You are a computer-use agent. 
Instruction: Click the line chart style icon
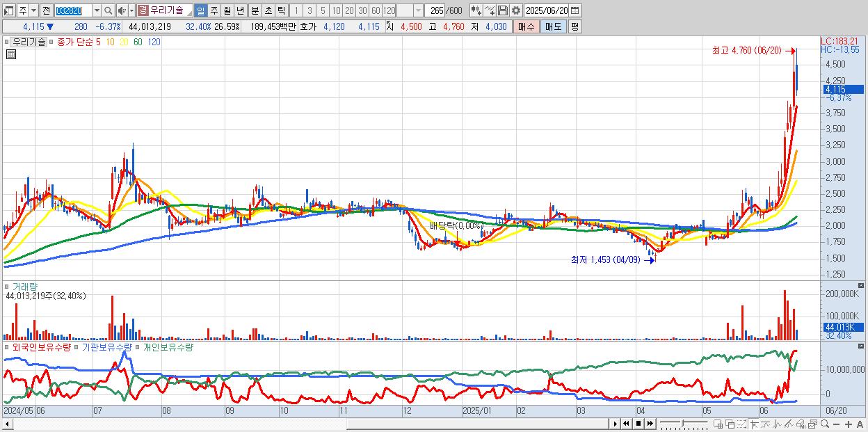766,424
